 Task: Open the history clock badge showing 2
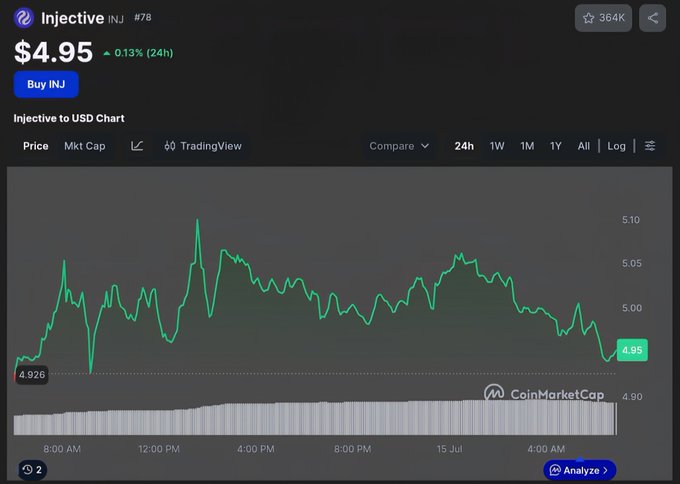pos(33,470)
